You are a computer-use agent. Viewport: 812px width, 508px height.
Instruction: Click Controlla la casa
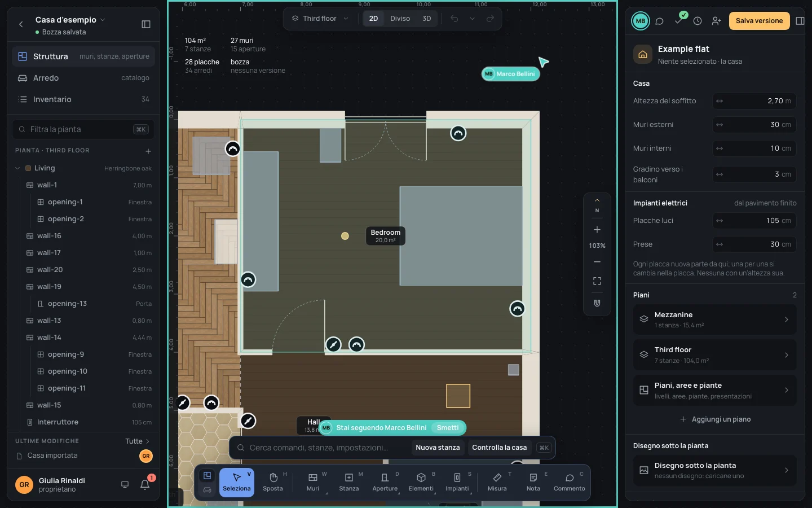click(499, 448)
